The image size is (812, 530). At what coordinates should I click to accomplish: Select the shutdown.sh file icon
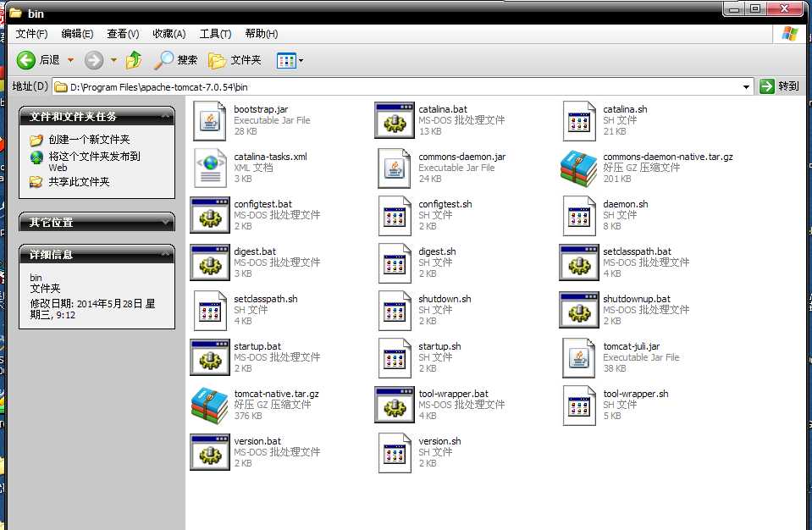click(395, 311)
